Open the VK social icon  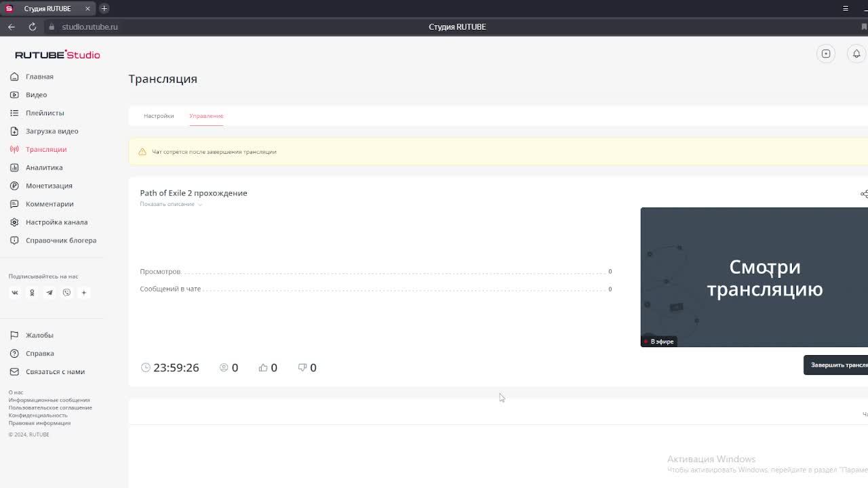click(15, 293)
